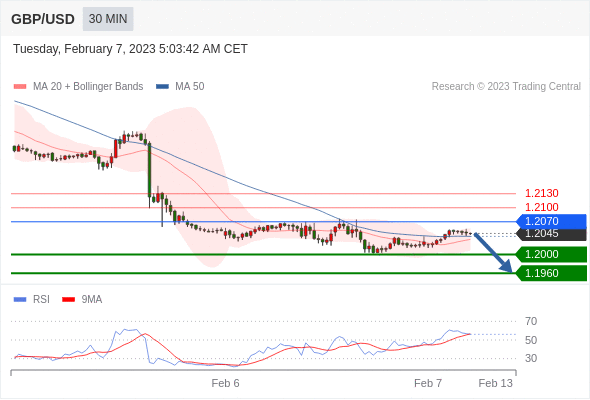This screenshot has height=400, width=590.
Task: Toggle the MA 50 legend label
Action: coord(190,87)
